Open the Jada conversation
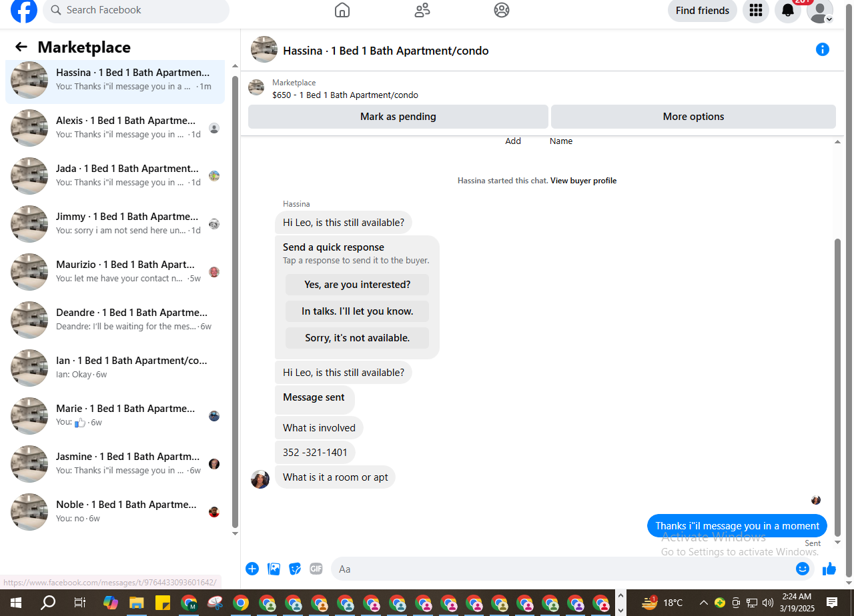 (x=115, y=176)
